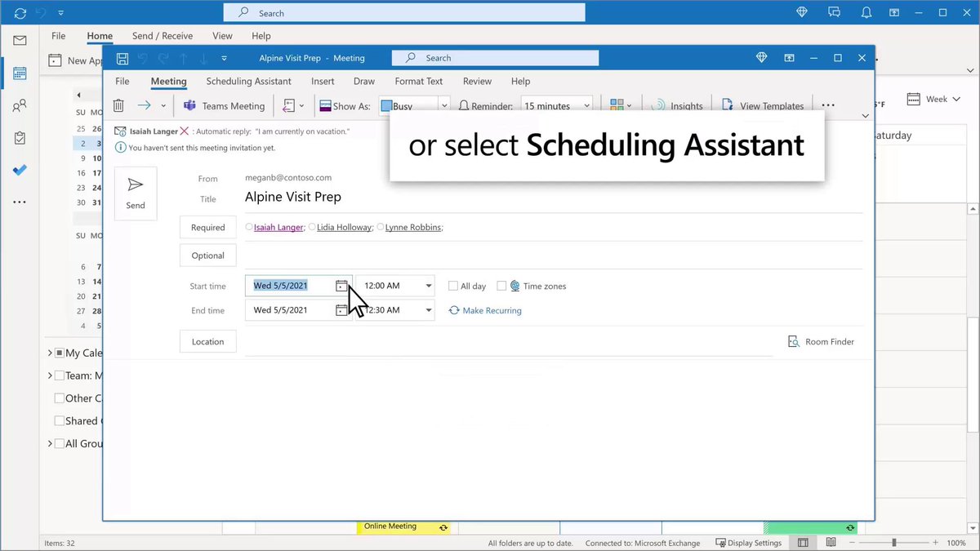Click the Required attendees button
This screenshot has height=551, width=980.
(x=208, y=228)
